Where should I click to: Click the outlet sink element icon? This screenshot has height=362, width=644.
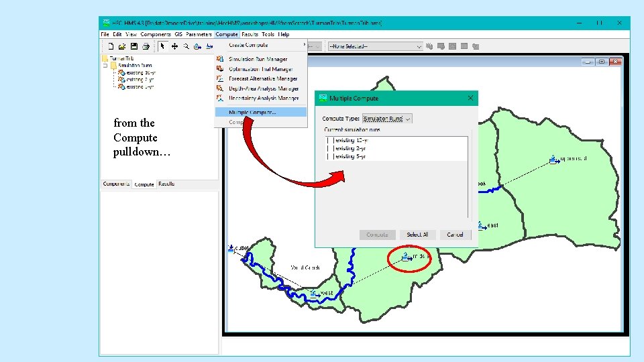(231, 248)
